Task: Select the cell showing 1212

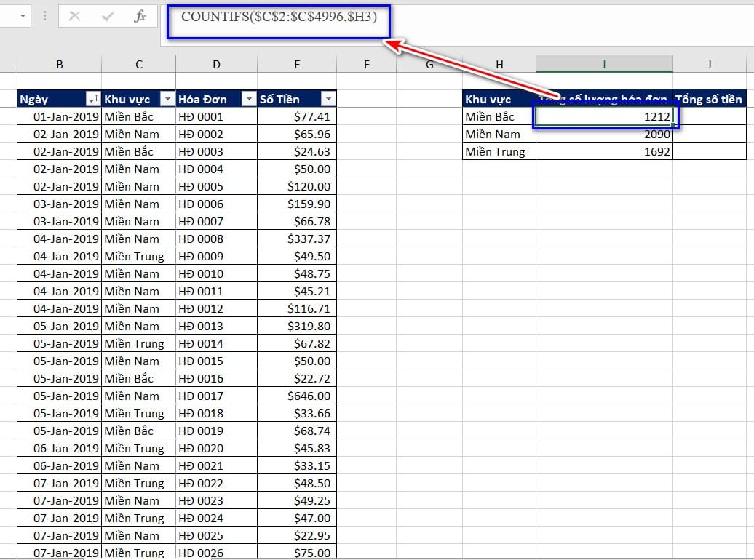Action: pyautogui.click(x=604, y=116)
